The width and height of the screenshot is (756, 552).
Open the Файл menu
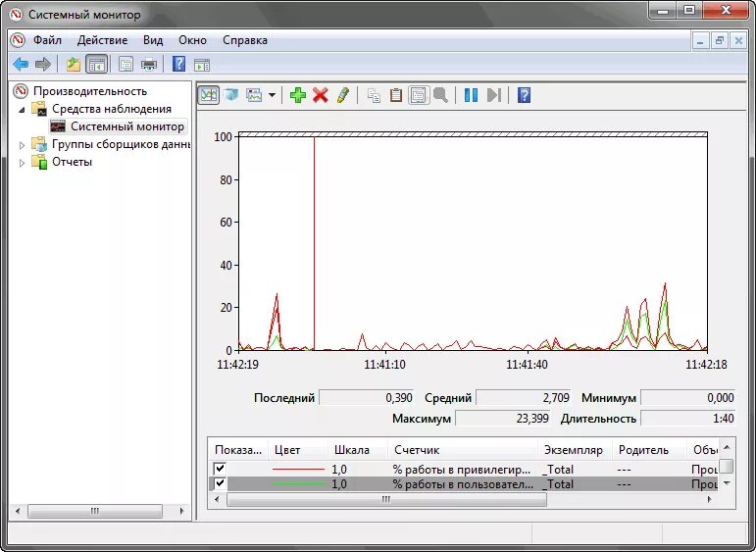click(x=47, y=40)
